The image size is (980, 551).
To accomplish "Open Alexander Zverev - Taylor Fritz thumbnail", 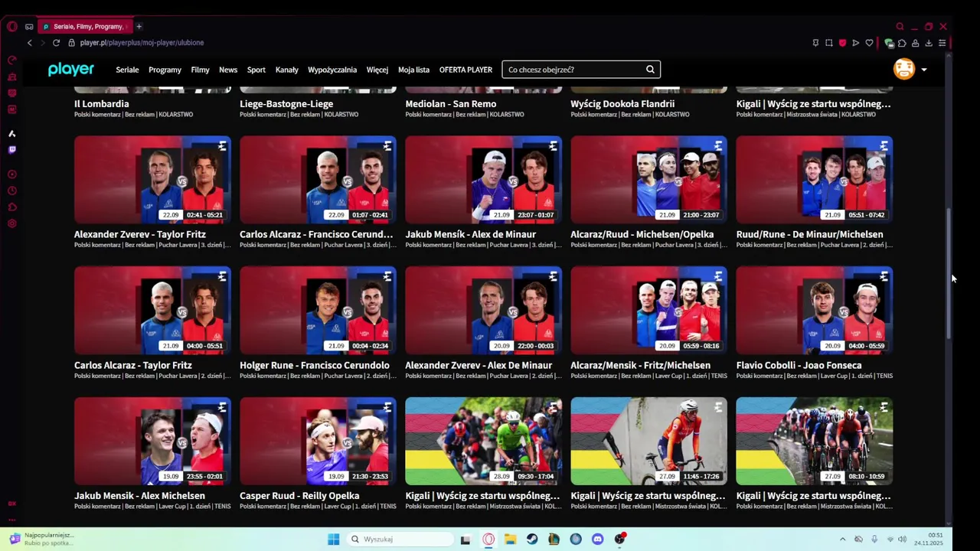I will click(x=152, y=180).
